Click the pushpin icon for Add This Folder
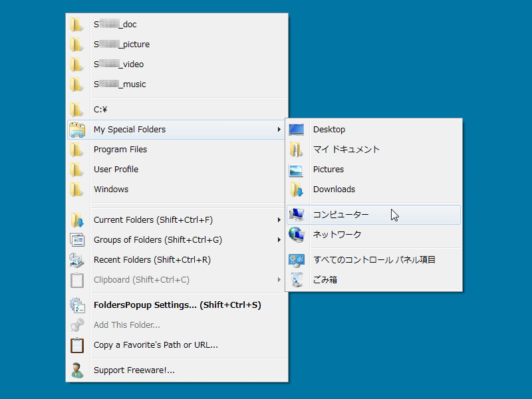The width and height of the screenshot is (532, 399). [x=77, y=325]
